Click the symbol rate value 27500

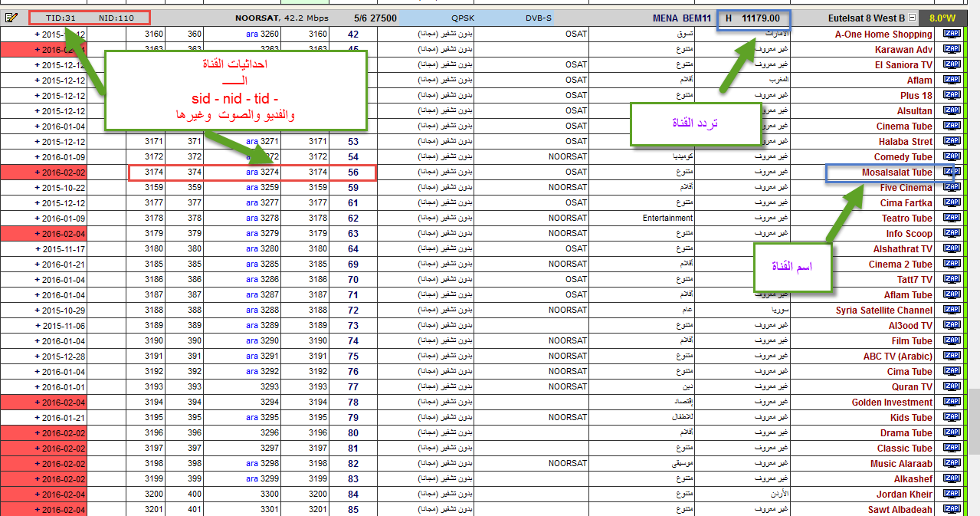pyautogui.click(x=384, y=18)
